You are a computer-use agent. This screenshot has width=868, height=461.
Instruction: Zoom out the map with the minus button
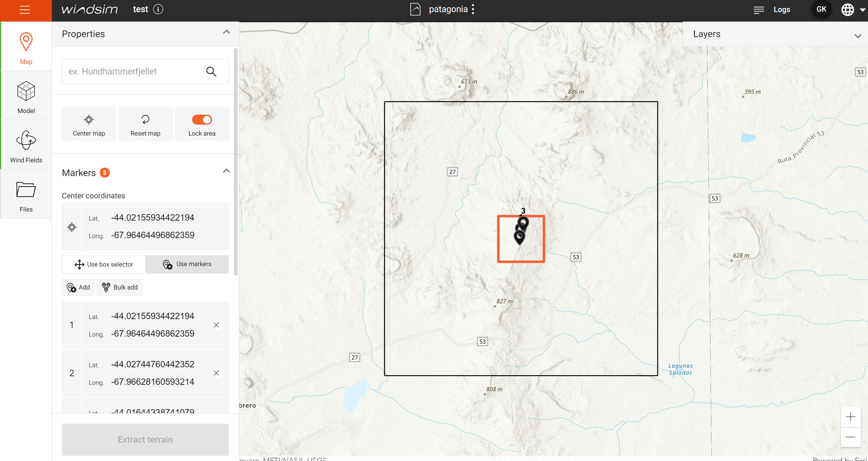[x=850, y=437]
